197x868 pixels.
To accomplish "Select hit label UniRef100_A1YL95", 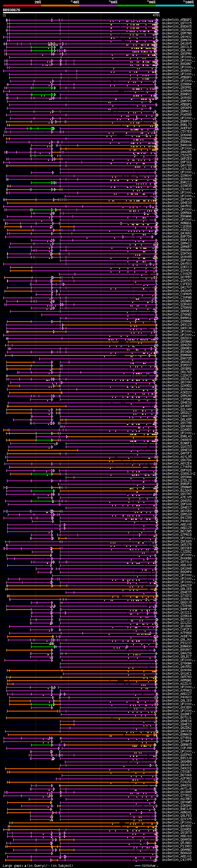I will pos(177,457).
